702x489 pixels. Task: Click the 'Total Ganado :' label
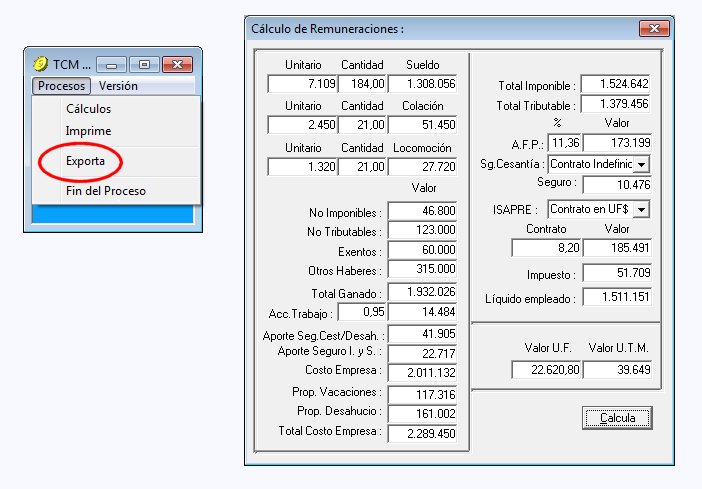point(346,294)
